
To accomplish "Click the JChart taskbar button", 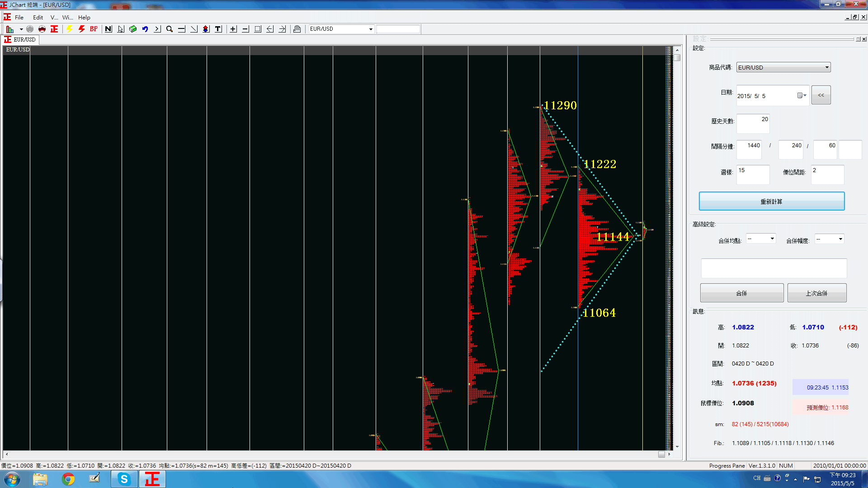I will tap(152, 479).
